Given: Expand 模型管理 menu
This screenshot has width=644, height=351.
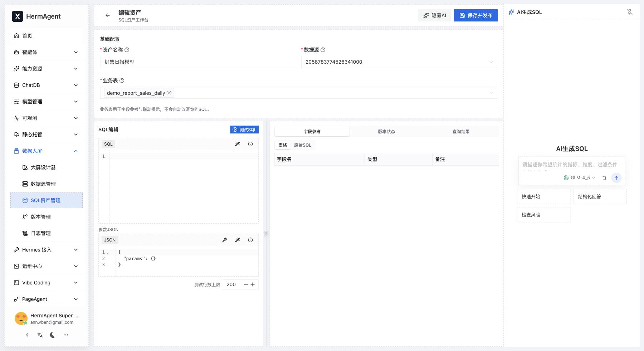Looking at the screenshot, I should pyautogui.click(x=47, y=102).
